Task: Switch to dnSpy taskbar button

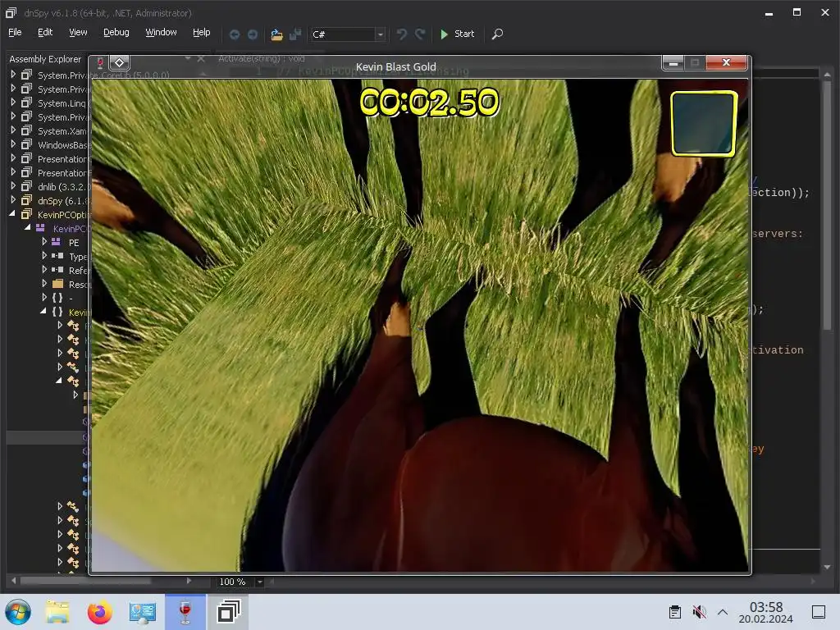Action: click(x=228, y=612)
